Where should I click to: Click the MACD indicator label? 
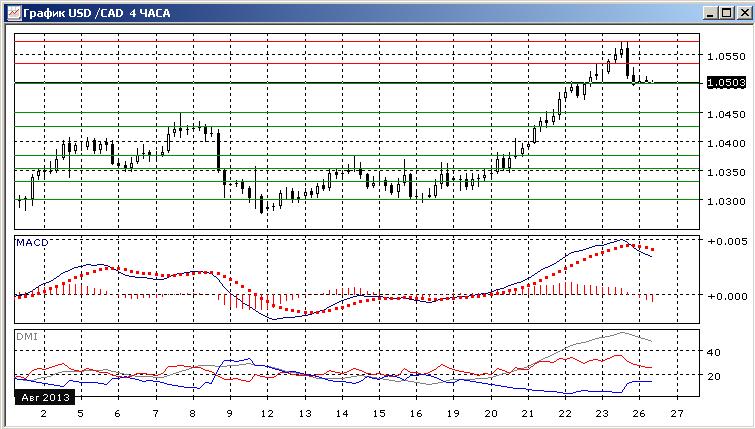[x=32, y=243]
